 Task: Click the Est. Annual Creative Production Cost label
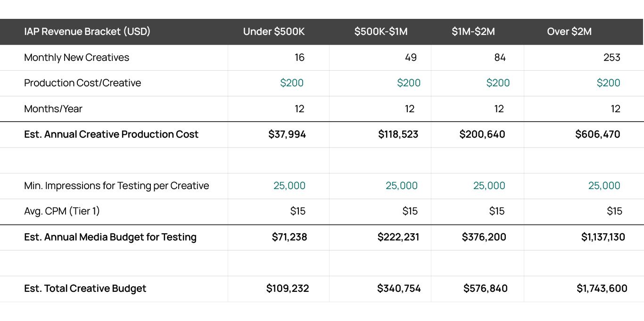(111, 134)
